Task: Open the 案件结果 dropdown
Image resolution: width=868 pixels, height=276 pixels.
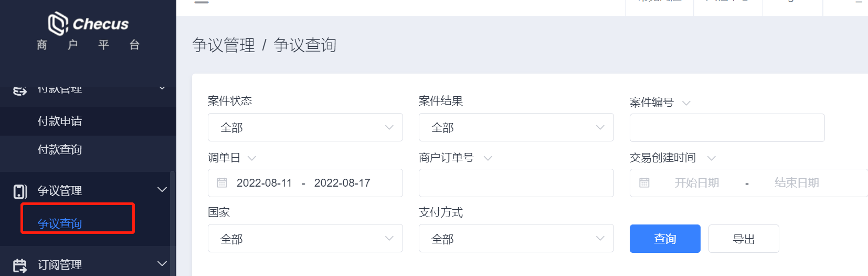Action: pos(516,127)
